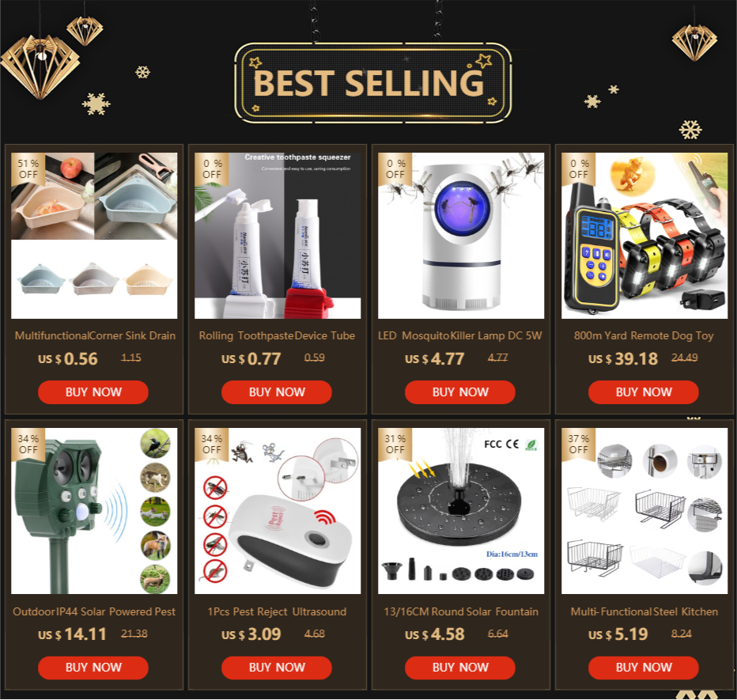Open the Pest Reject plug image
The image size is (737, 700).
[x=278, y=511]
